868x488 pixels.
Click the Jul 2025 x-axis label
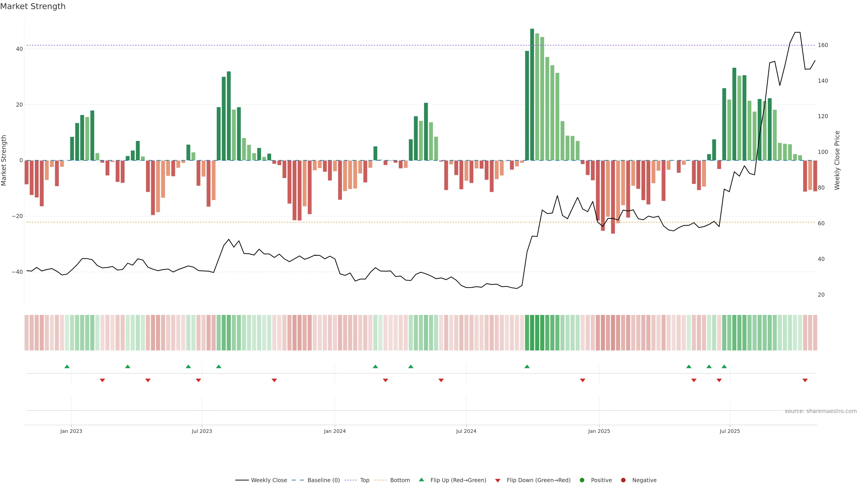pos(729,431)
